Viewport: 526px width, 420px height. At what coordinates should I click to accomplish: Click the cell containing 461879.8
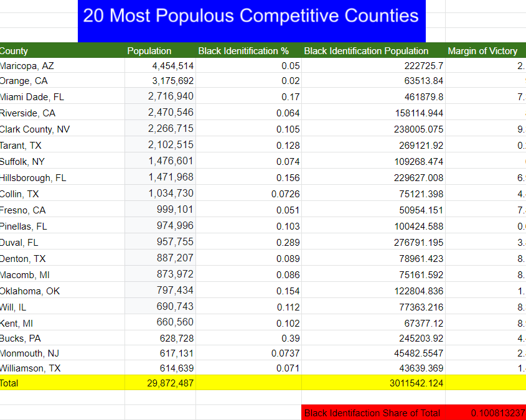click(x=373, y=96)
